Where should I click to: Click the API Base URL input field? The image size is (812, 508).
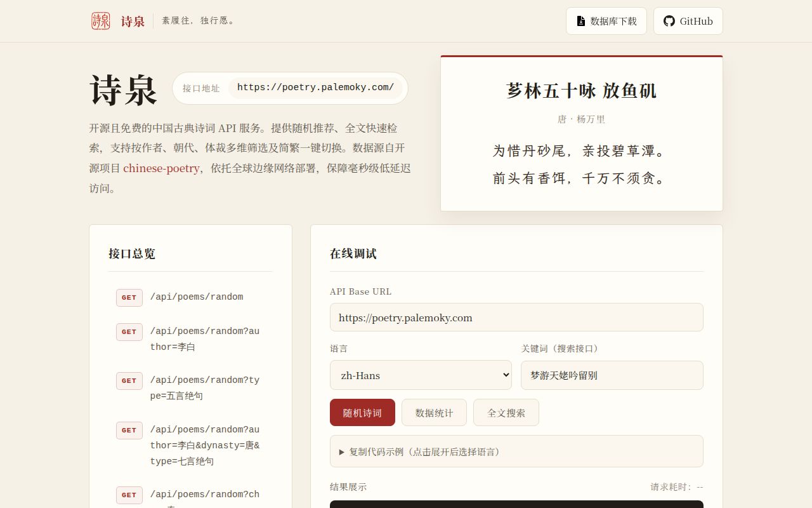pyautogui.click(x=516, y=317)
